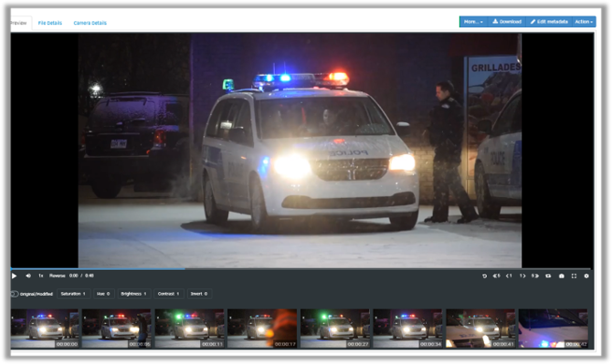Select thumbnail at 00:00:05
Screen dimensions: 612x364
(116, 328)
